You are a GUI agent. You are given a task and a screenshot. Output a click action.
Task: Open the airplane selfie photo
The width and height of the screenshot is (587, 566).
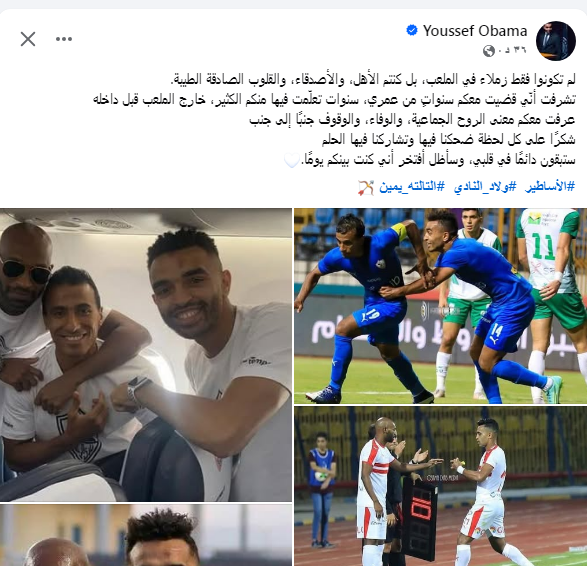pos(146,355)
